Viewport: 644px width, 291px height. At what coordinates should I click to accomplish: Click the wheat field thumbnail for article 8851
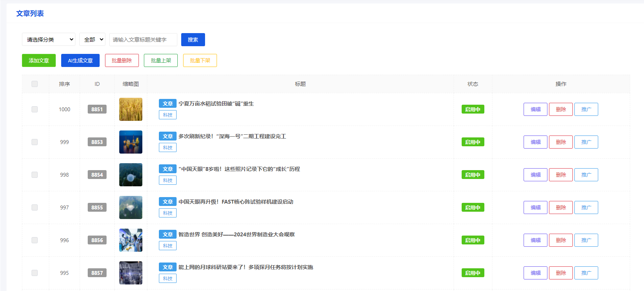coord(130,109)
